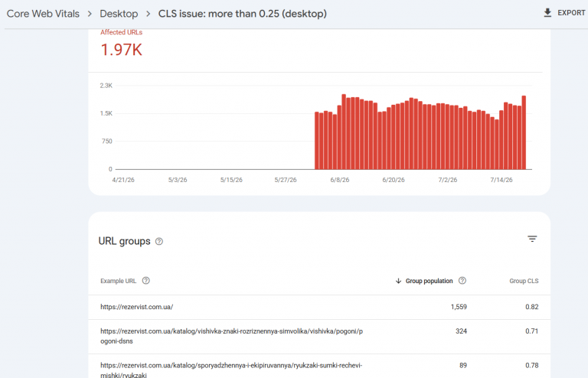Go to Core Web Vitals breadcrumb
588x378 pixels.
coord(43,14)
